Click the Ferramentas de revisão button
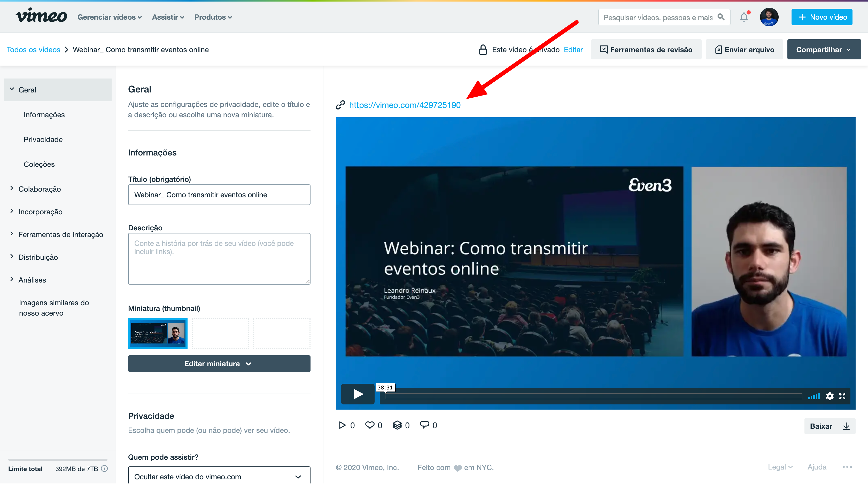This screenshot has height=485, width=868. (x=646, y=50)
